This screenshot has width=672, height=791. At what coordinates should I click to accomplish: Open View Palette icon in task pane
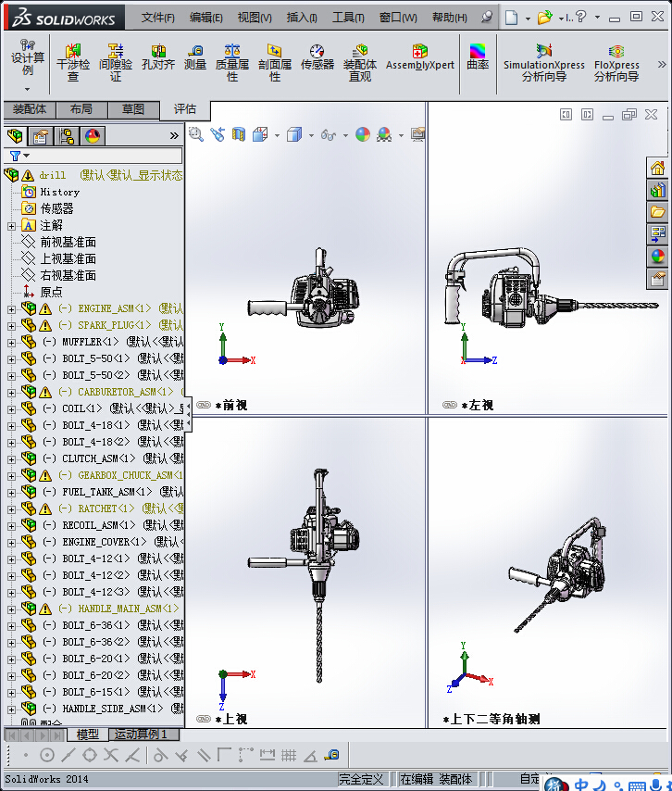(657, 234)
